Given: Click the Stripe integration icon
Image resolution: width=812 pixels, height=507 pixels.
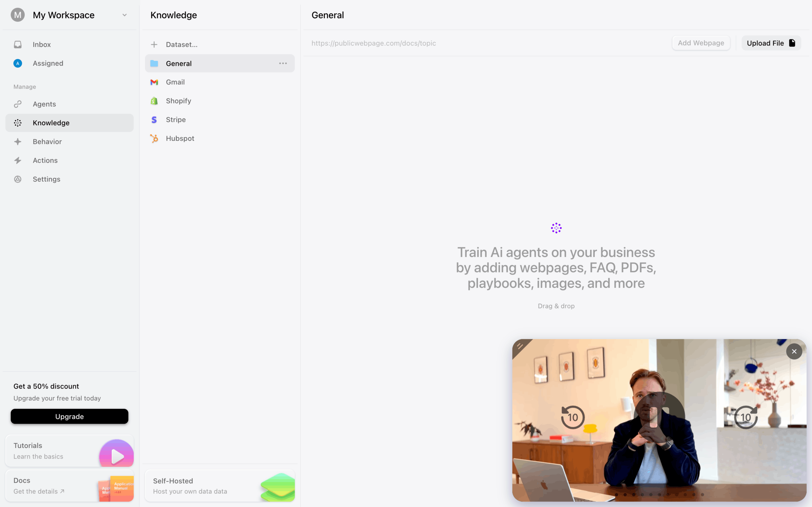Looking at the screenshot, I should pyautogui.click(x=154, y=120).
